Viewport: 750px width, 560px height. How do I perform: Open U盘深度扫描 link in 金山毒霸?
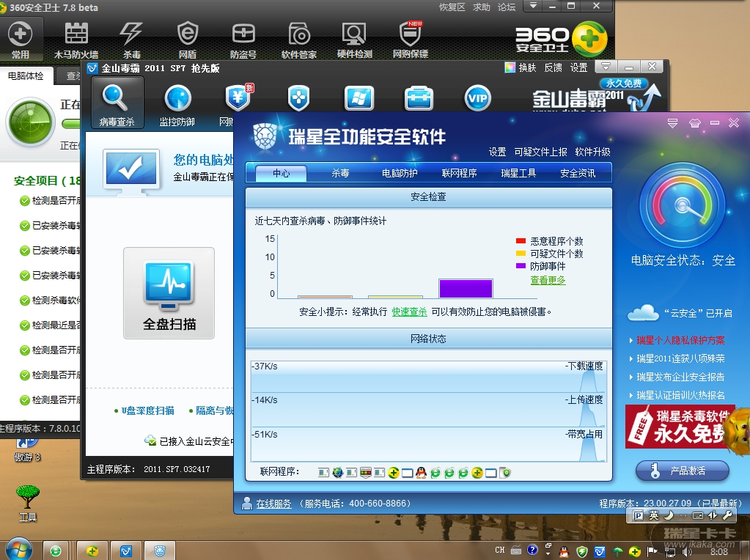click(x=148, y=410)
